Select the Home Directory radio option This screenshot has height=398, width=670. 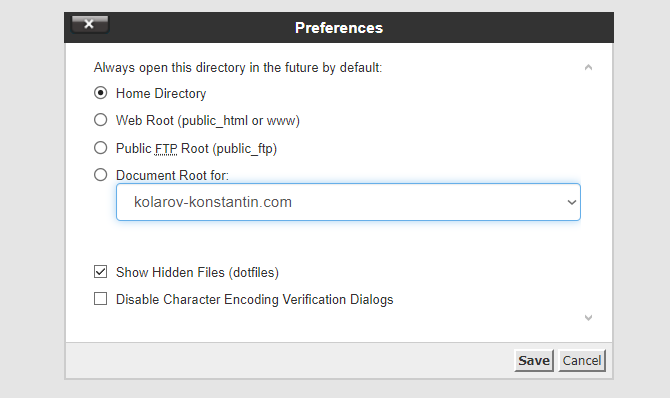100,93
